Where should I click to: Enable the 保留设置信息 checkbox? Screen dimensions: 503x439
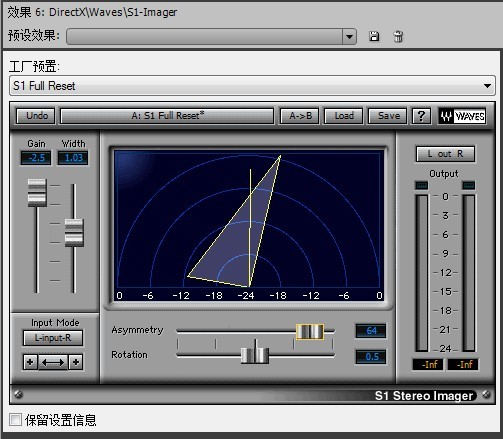pos(15,420)
